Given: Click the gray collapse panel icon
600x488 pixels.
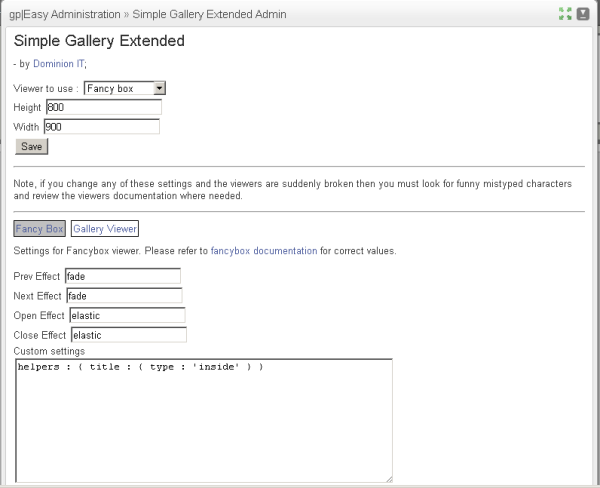Looking at the screenshot, I should (582, 14).
